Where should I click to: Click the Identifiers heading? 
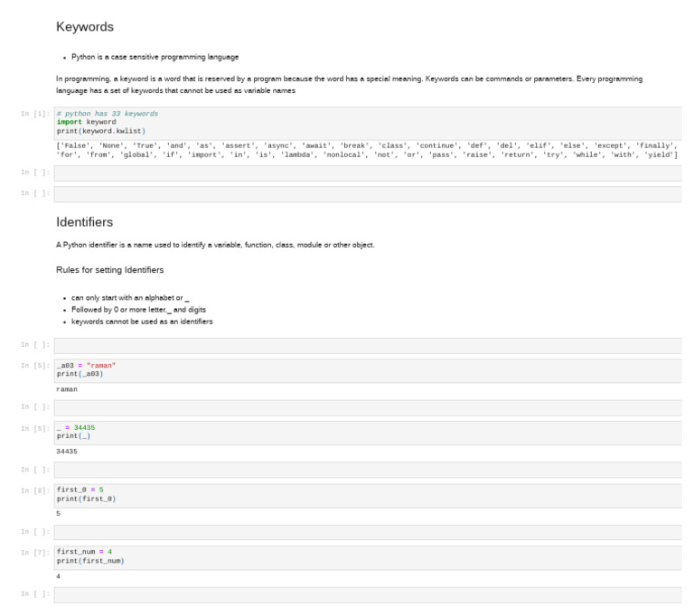pyautogui.click(x=85, y=221)
